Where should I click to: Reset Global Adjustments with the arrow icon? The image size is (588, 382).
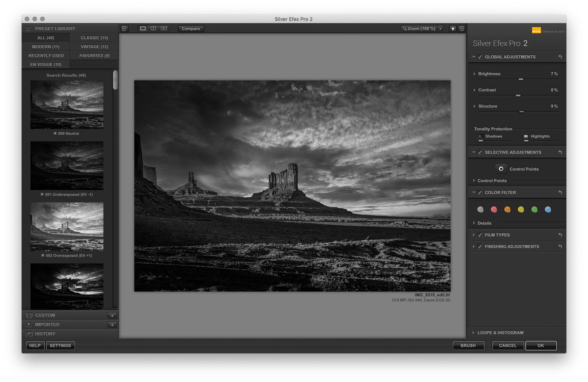[560, 57]
